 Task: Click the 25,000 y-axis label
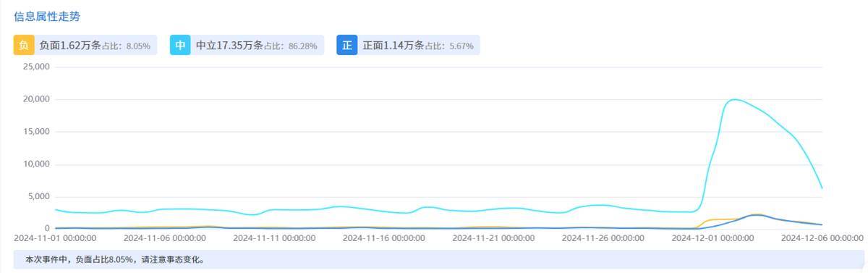36,67
